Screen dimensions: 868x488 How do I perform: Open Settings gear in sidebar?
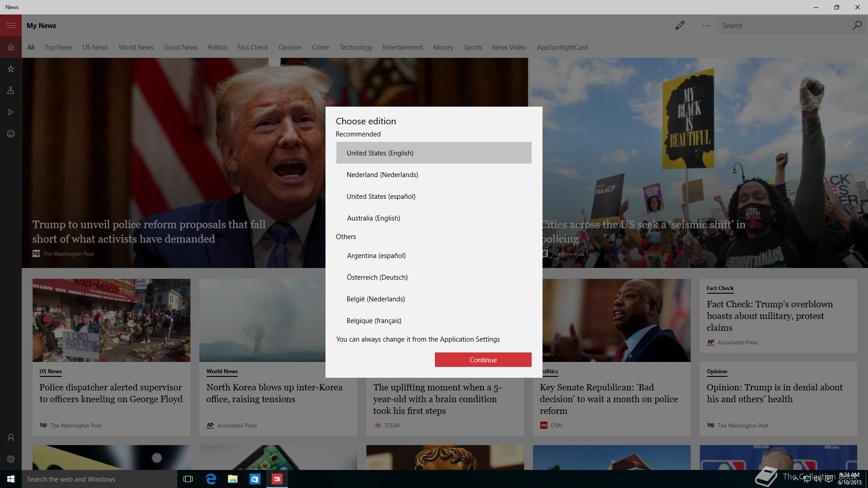(11, 459)
